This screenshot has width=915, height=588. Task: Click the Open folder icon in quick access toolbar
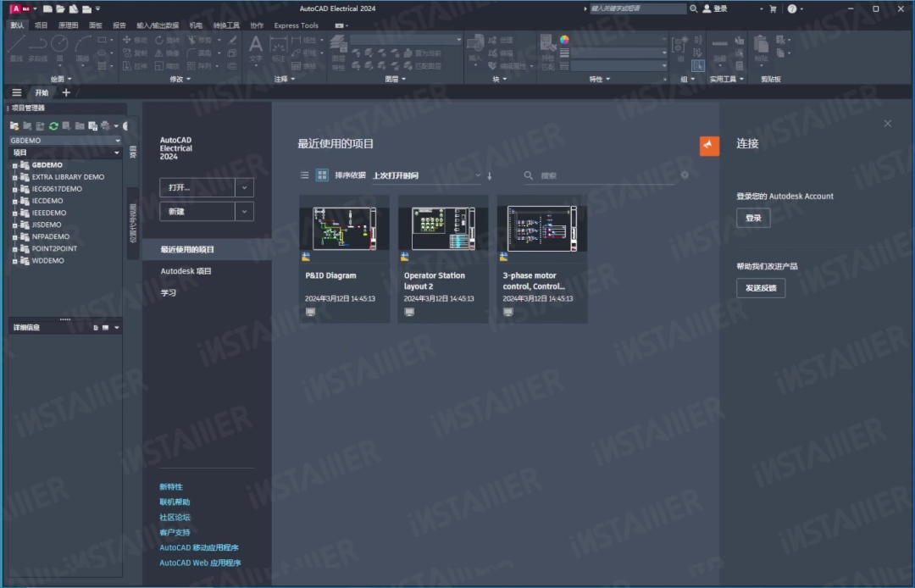point(61,8)
